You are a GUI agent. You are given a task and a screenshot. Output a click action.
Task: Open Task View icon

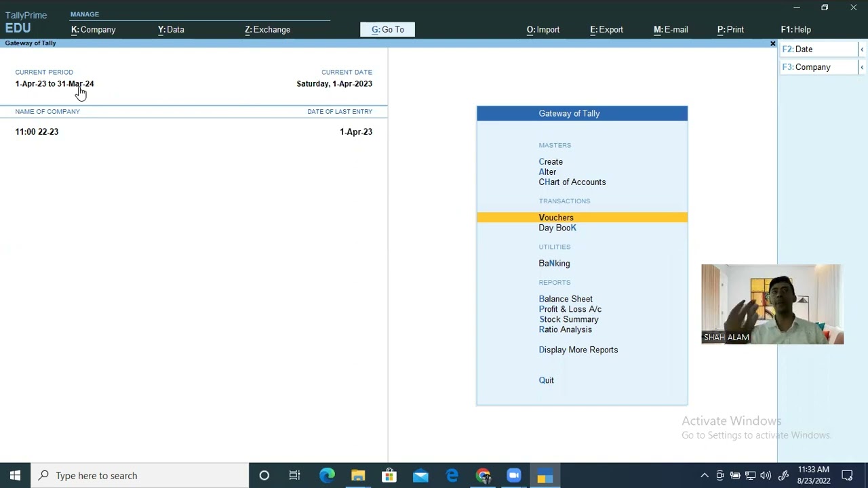tap(295, 476)
